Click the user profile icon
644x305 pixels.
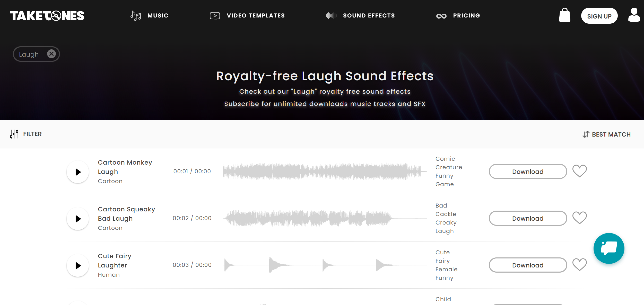tap(634, 15)
